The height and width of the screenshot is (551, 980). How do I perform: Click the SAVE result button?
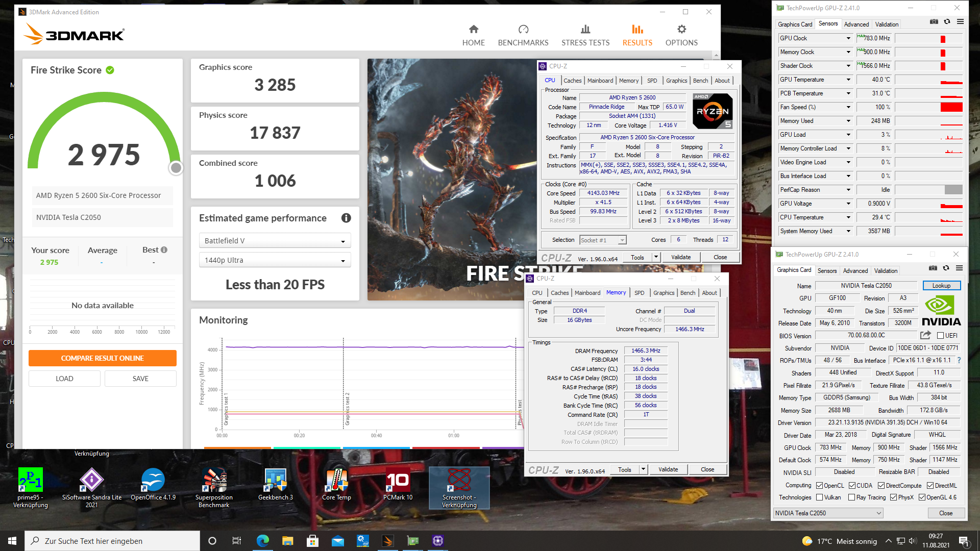coord(140,379)
